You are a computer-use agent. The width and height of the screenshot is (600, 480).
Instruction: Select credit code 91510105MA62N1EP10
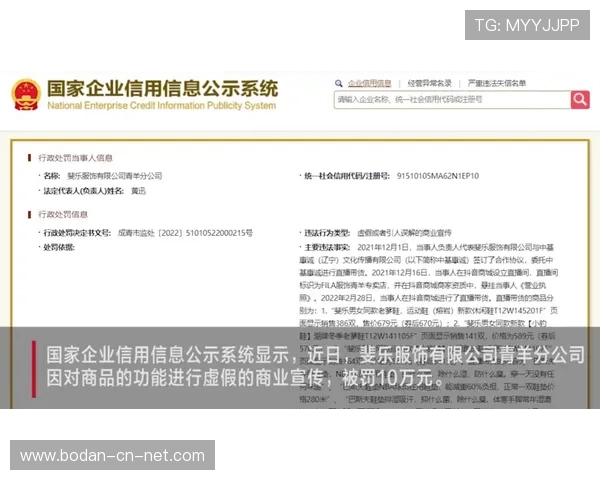click(x=438, y=176)
